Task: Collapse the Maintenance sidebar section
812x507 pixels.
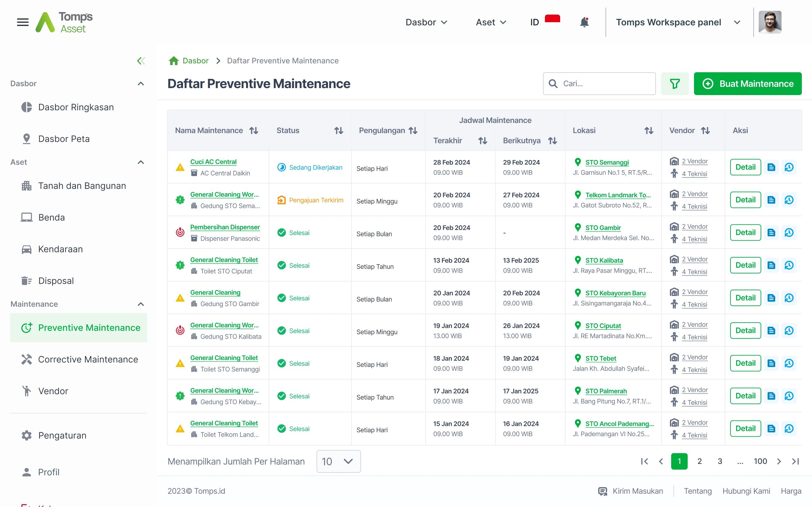Action: [141, 304]
